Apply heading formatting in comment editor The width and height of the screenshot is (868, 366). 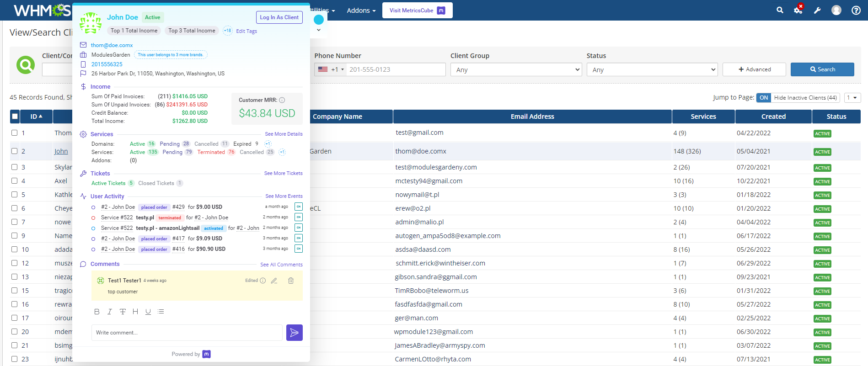point(135,312)
